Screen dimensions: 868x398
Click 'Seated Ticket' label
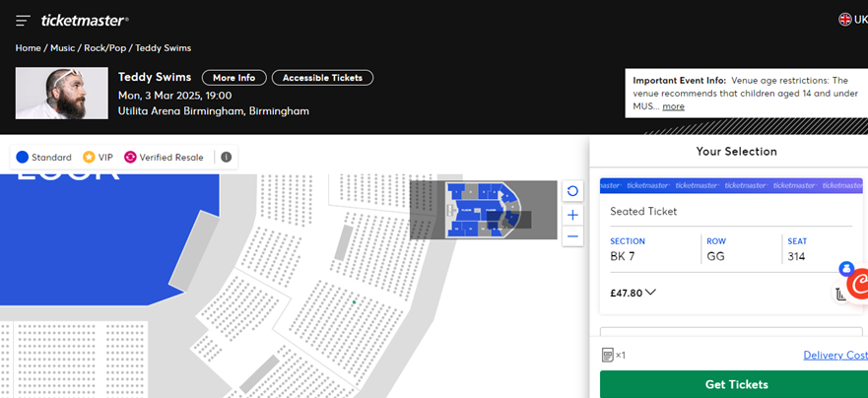[643, 211]
